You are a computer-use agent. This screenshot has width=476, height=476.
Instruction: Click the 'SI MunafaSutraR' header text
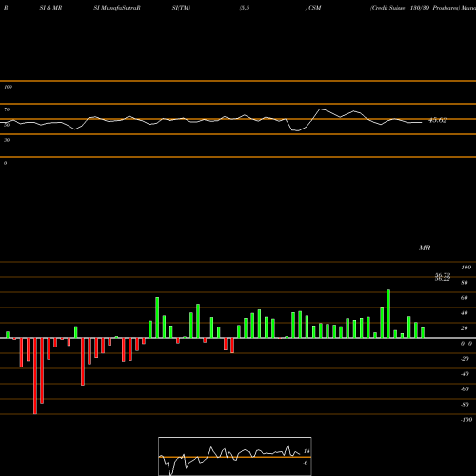[117, 8]
